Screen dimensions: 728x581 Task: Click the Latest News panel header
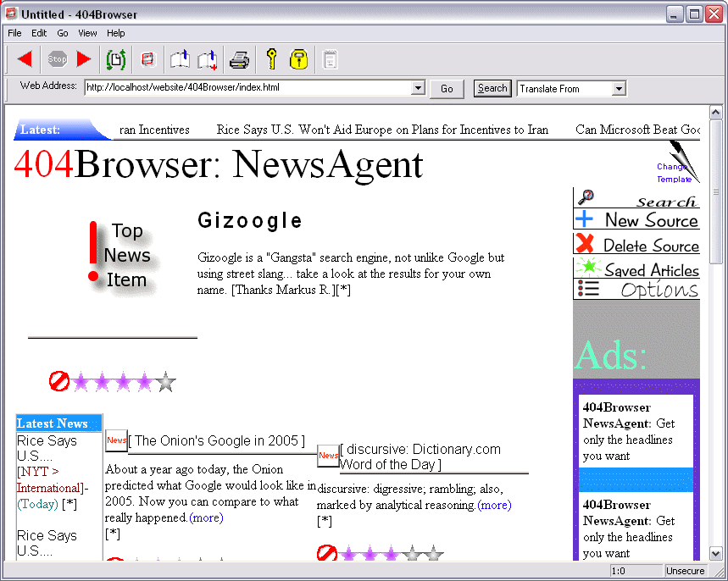(x=59, y=423)
